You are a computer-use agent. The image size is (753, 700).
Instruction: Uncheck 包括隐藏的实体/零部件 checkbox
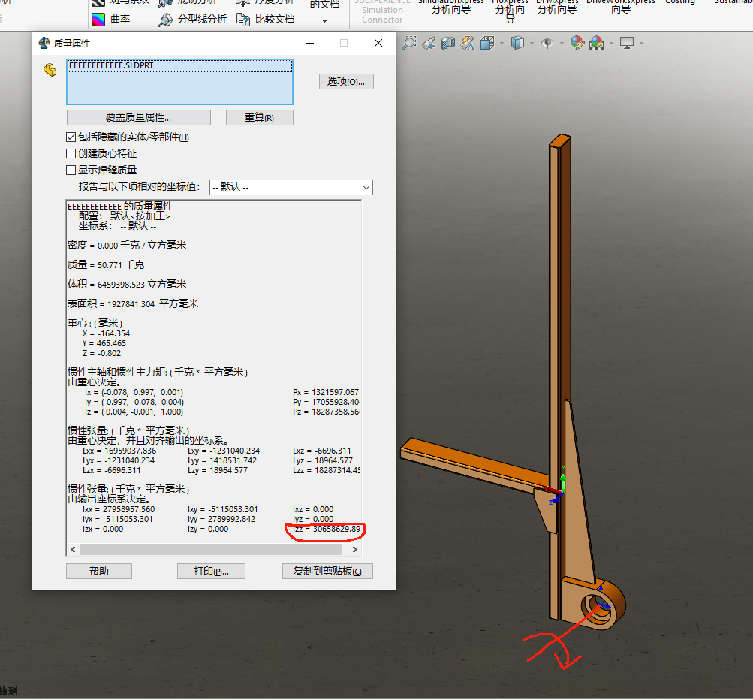(x=71, y=137)
